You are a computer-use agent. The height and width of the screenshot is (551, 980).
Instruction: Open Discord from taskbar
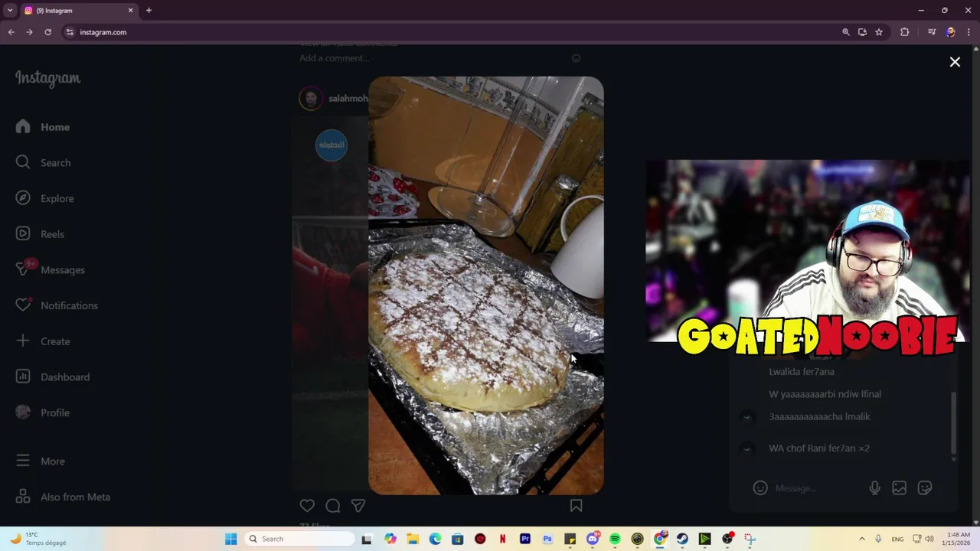click(592, 539)
